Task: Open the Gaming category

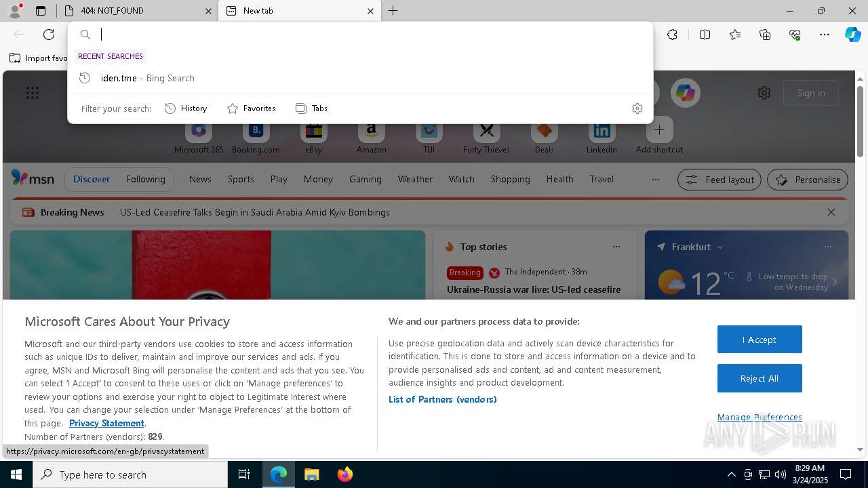Action: [366, 179]
